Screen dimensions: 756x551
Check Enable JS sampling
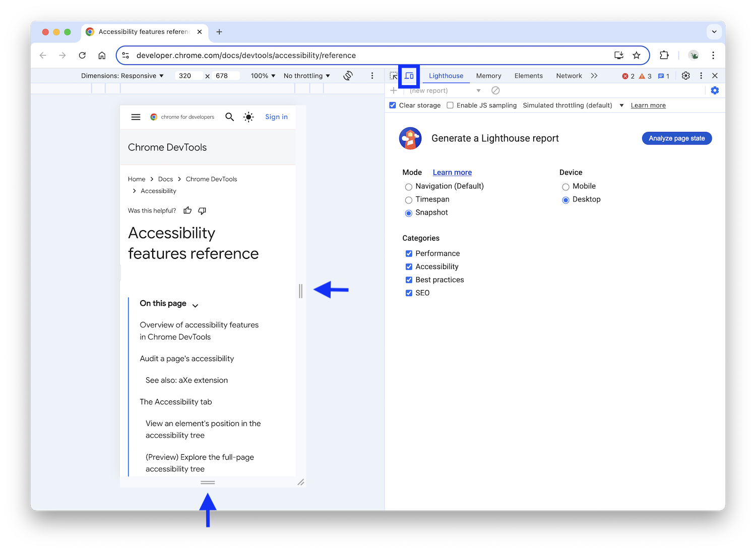450,105
